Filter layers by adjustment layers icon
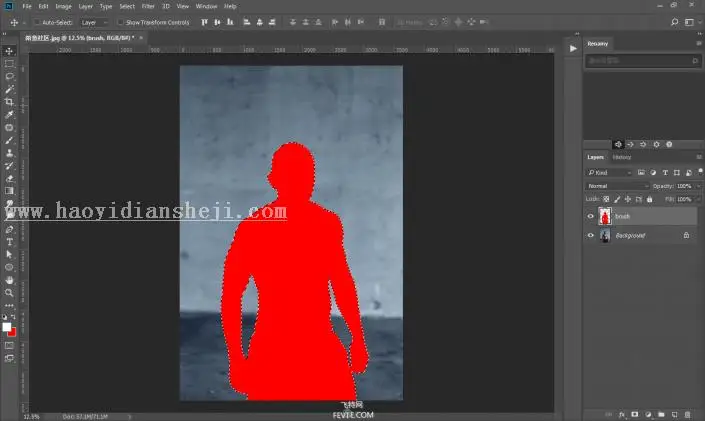The width and height of the screenshot is (705, 421). coord(653,172)
